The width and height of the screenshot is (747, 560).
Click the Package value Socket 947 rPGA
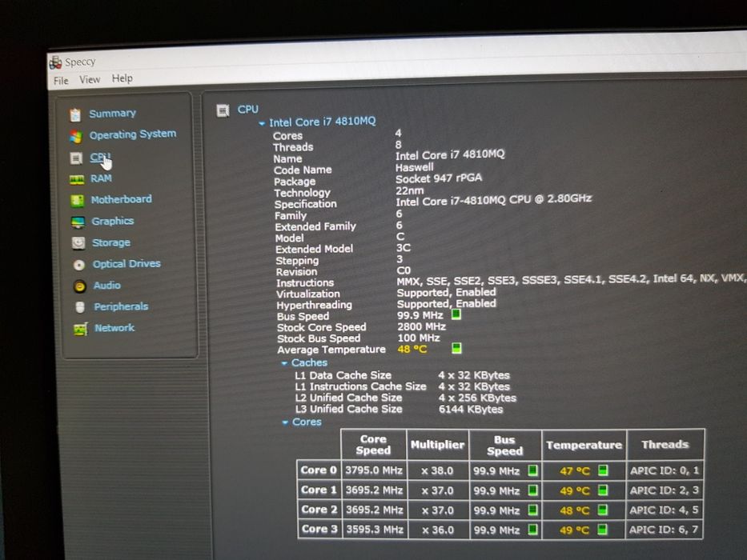pyautogui.click(x=439, y=178)
